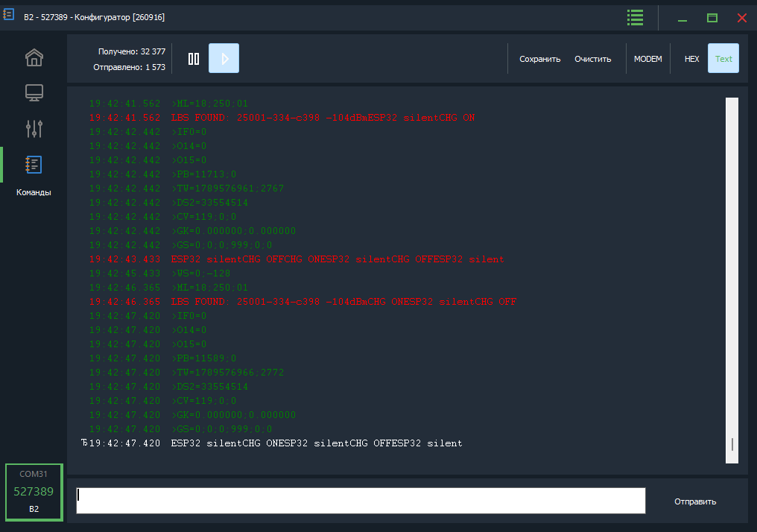Send the command with Отправить
Viewport: 757px width, 532px height.
695,501
